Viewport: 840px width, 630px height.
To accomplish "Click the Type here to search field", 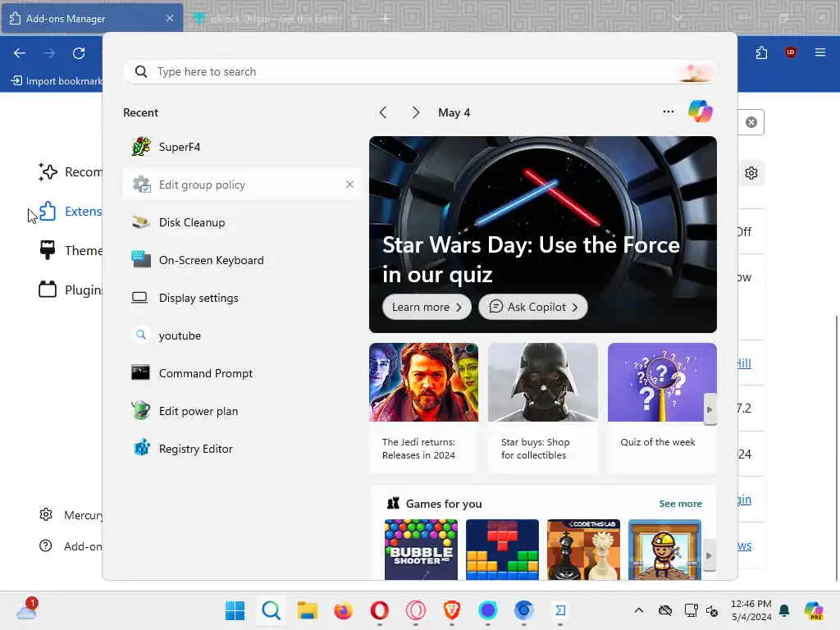I will point(420,71).
